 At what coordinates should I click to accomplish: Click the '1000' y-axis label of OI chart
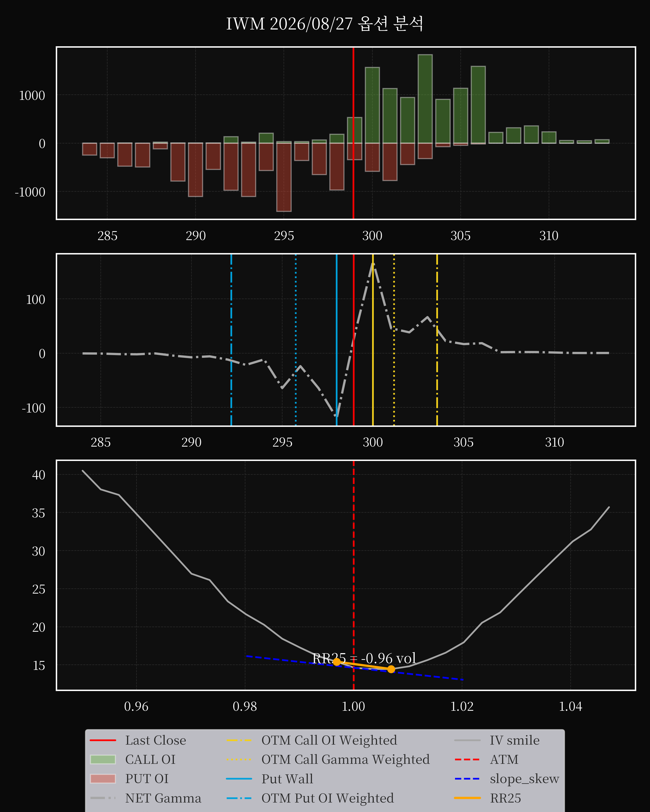(x=32, y=95)
